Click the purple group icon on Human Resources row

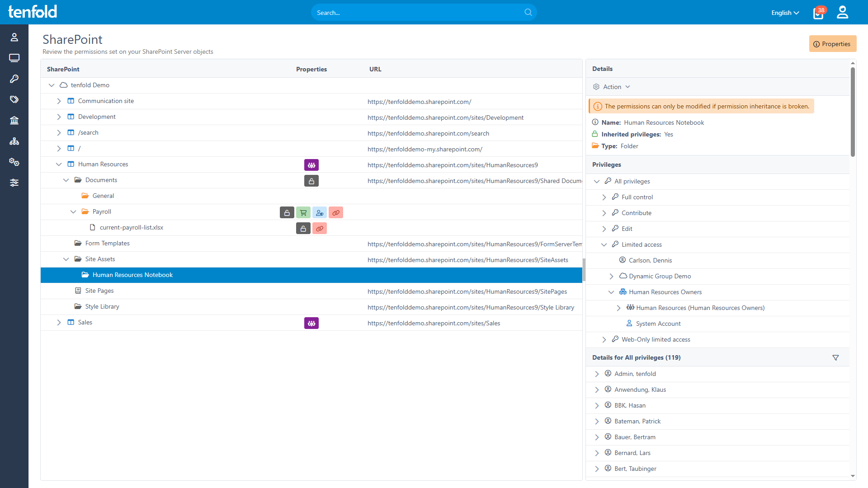(x=311, y=165)
